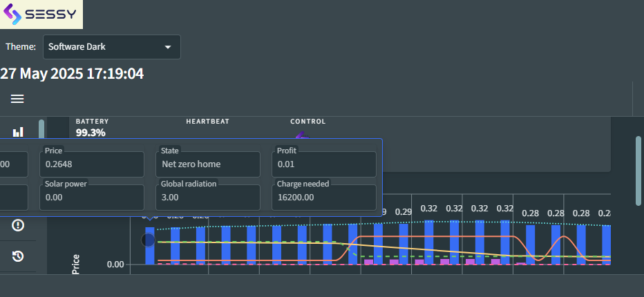The width and height of the screenshot is (644, 297).
Task: Click the Charge needed field showing 16200.00
Action: click(x=324, y=198)
